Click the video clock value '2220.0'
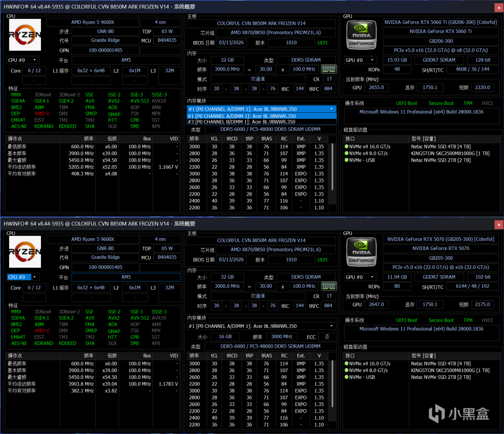504x434 pixels. pyautogui.click(x=482, y=88)
